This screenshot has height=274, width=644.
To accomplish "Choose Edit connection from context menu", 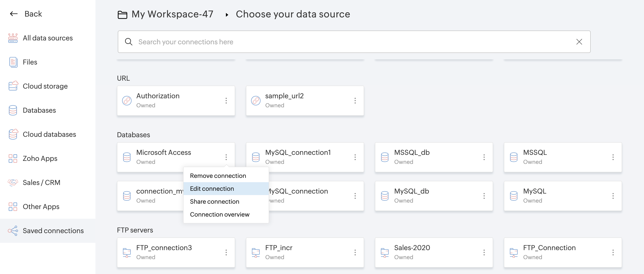I will (212, 189).
